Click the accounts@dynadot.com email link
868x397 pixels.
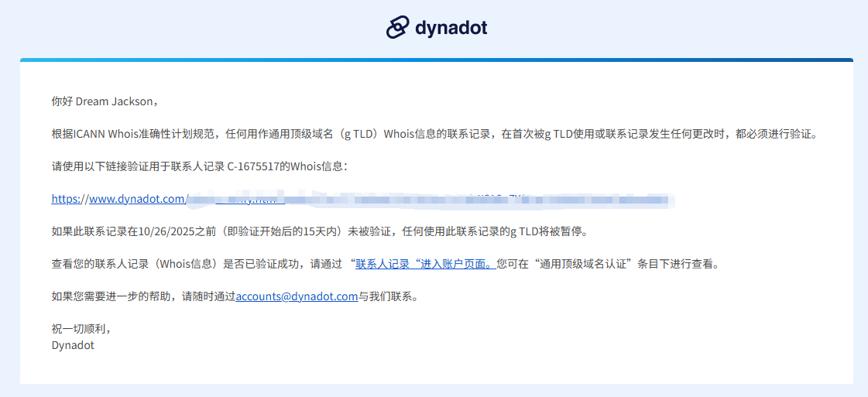[x=297, y=296]
